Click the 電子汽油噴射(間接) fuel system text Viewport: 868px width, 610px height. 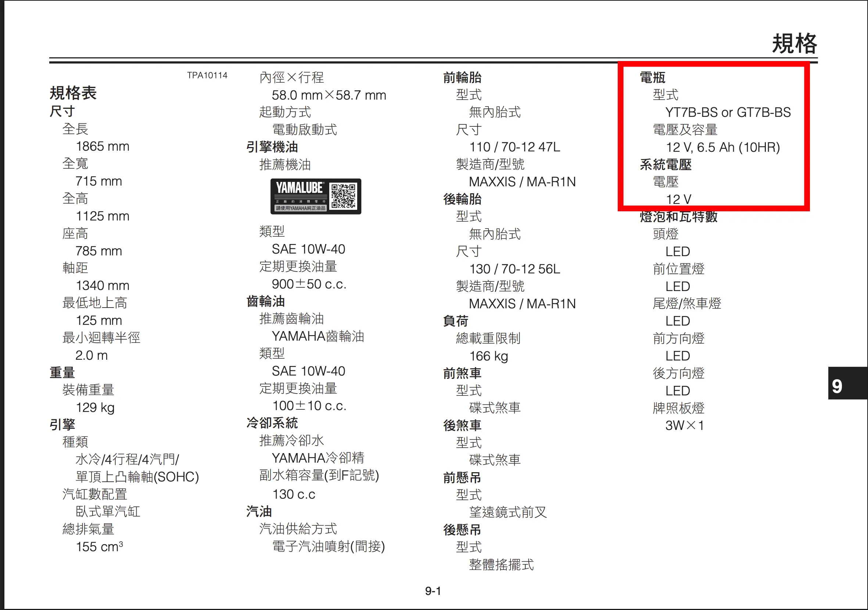329,546
